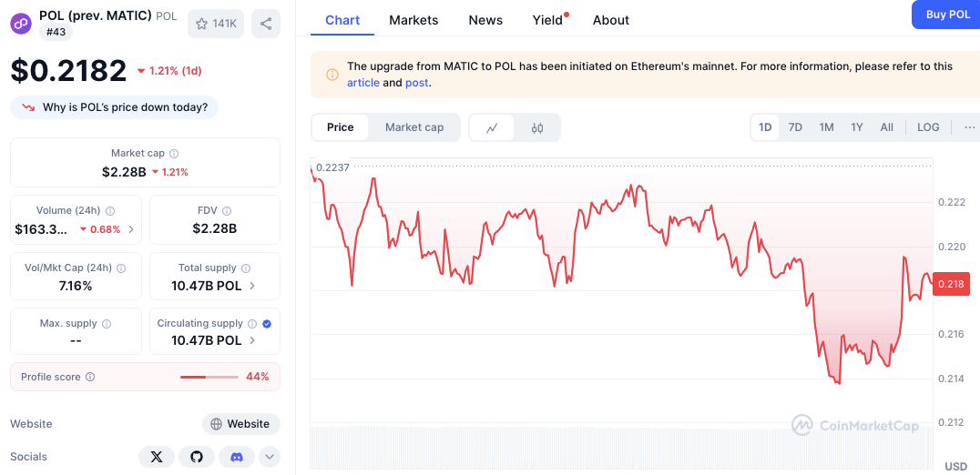Switch to line chart view icon
The image size is (980, 475).
click(x=492, y=127)
